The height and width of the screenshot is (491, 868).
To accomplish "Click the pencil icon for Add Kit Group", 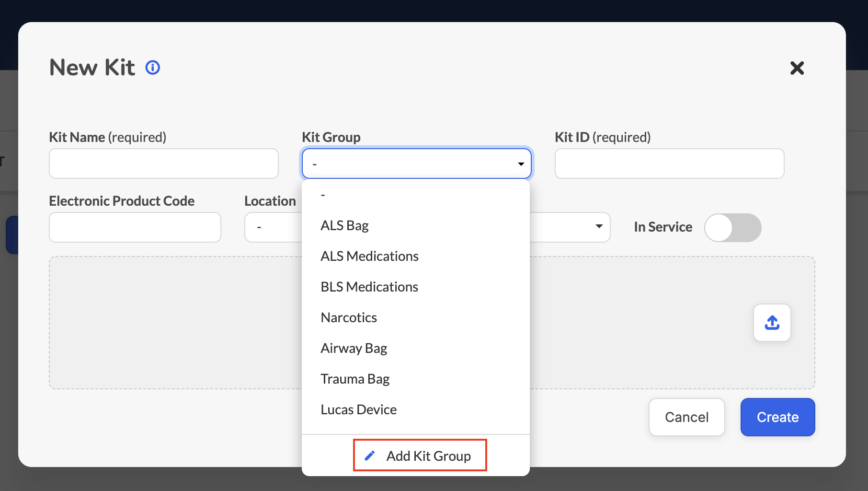I will pos(370,456).
